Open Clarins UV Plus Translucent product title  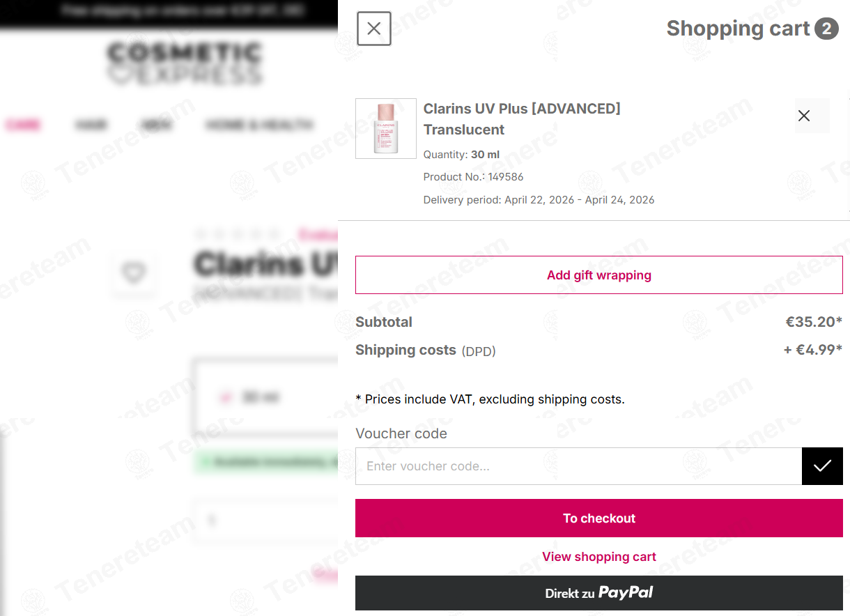(x=522, y=119)
